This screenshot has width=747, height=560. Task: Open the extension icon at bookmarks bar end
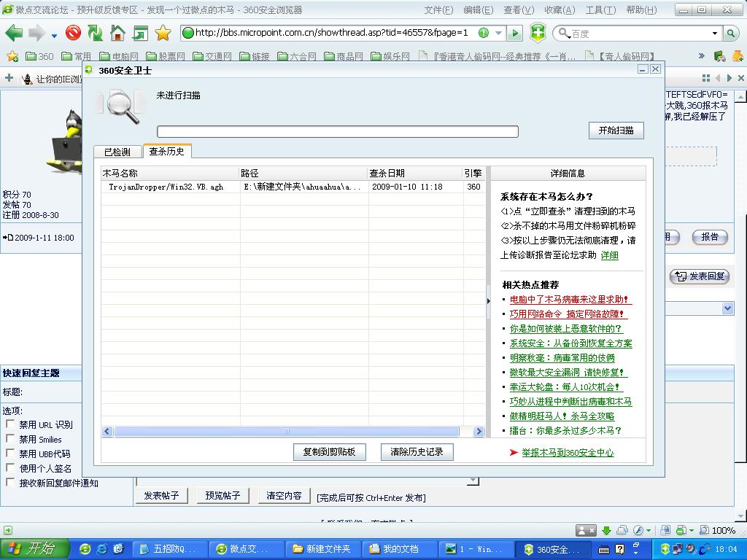pos(719,56)
